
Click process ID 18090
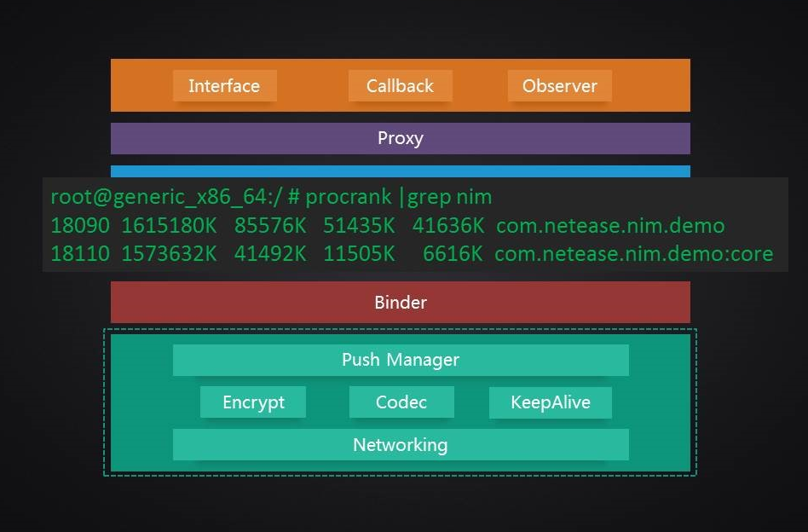tap(80, 226)
